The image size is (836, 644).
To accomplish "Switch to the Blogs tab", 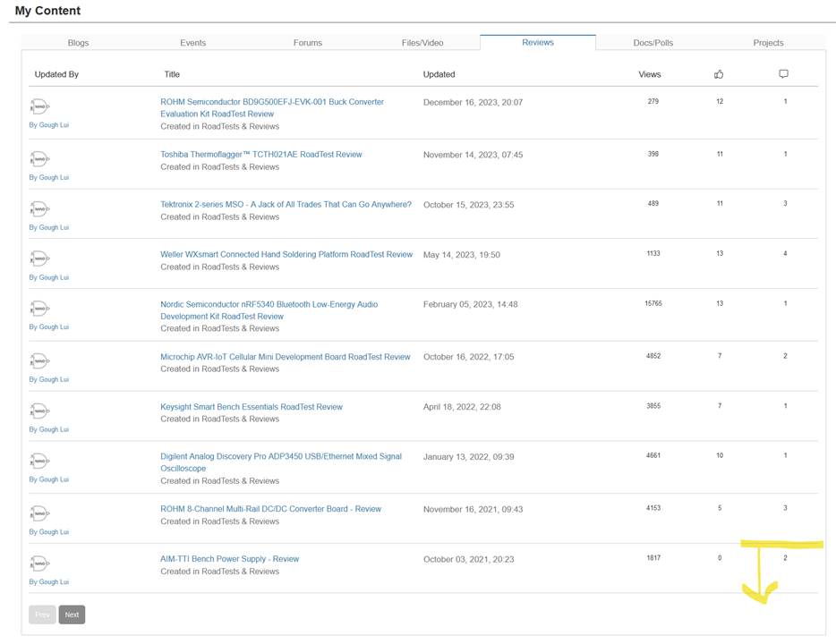I will coord(79,43).
